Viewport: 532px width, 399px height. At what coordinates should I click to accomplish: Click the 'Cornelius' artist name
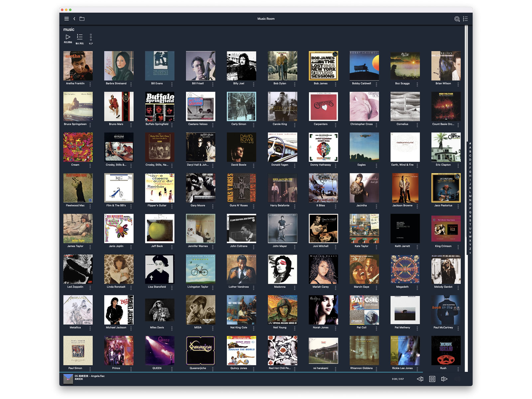402,124
